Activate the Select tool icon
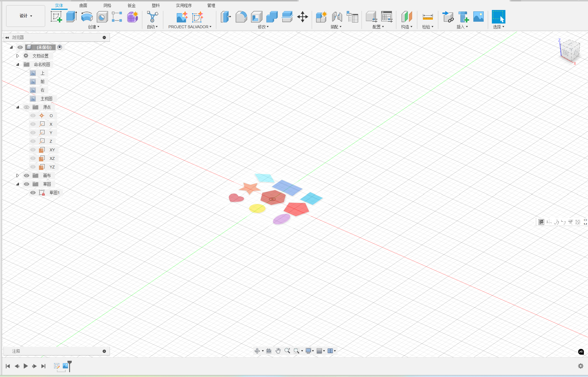 tap(498, 17)
